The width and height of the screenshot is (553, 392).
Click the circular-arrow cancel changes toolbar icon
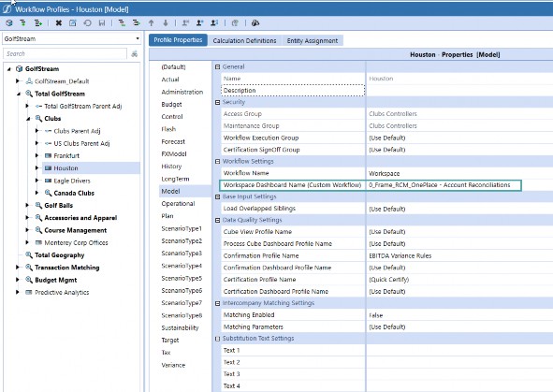click(87, 22)
